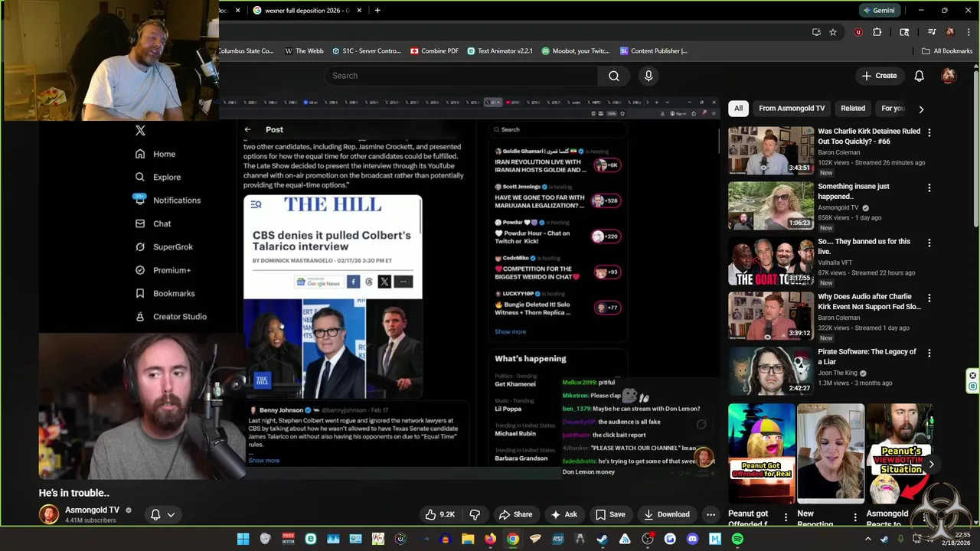Screen dimensions: 980x551
Task: Open new browser tab plus button
Action: (x=377, y=10)
